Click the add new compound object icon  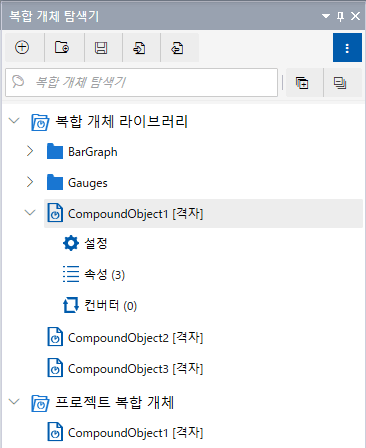(x=22, y=47)
